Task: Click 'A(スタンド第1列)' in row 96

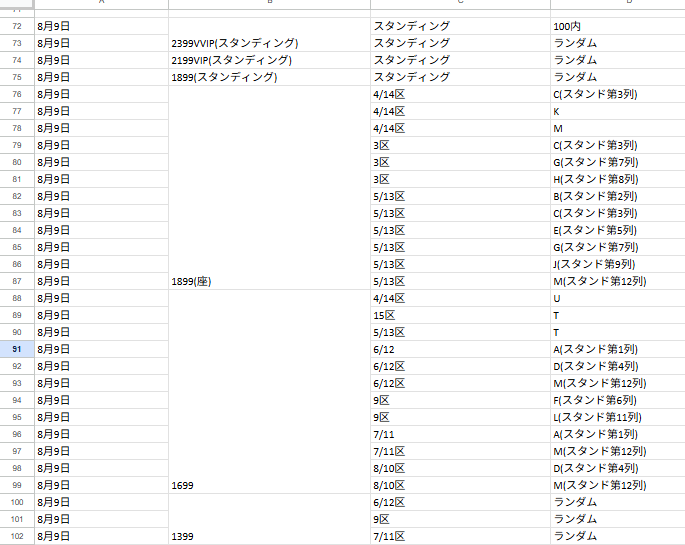Action: point(618,435)
